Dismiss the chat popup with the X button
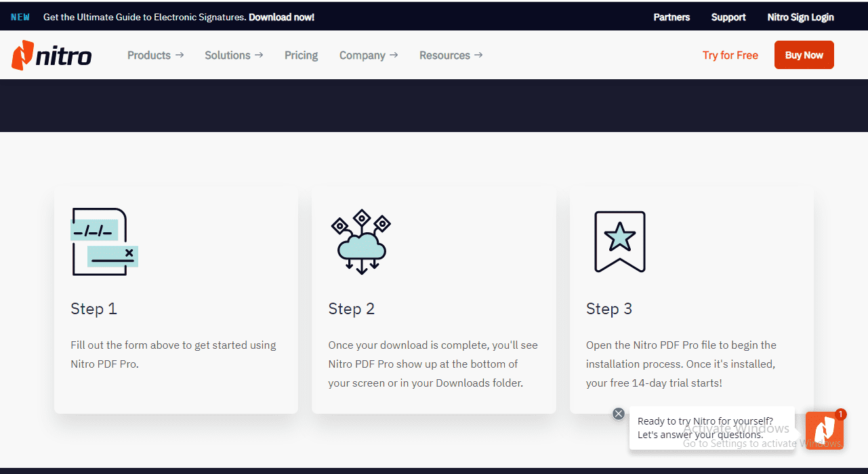 618,414
